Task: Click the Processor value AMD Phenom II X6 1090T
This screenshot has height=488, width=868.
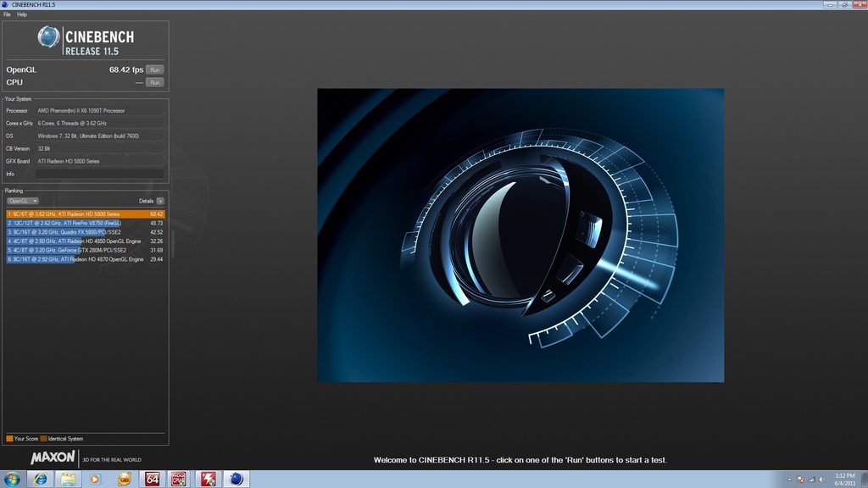Action: click(x=100, y=111)
